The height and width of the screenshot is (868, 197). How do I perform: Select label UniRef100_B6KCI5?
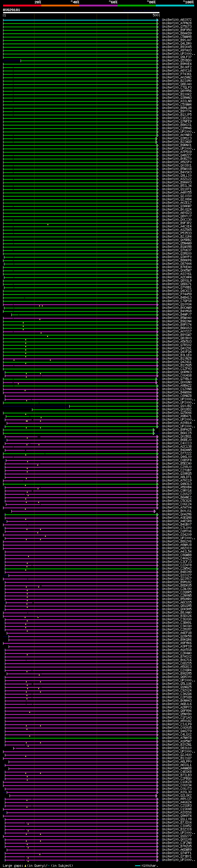coord(177,433)
